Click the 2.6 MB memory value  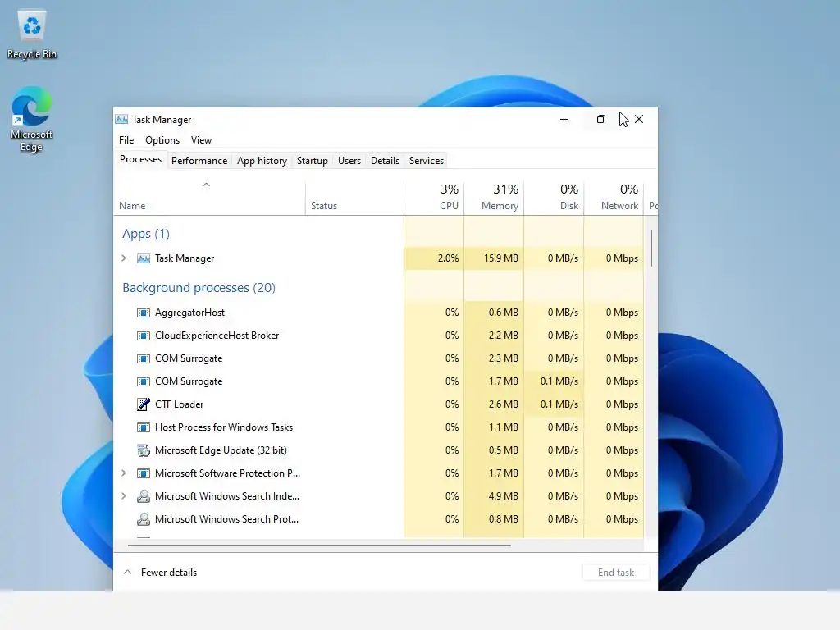click(503, 404)
